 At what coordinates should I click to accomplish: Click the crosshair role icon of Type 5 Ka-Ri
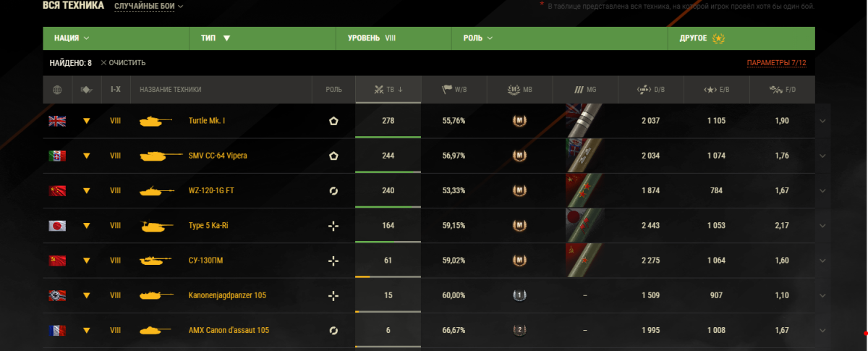click(333, 226)
